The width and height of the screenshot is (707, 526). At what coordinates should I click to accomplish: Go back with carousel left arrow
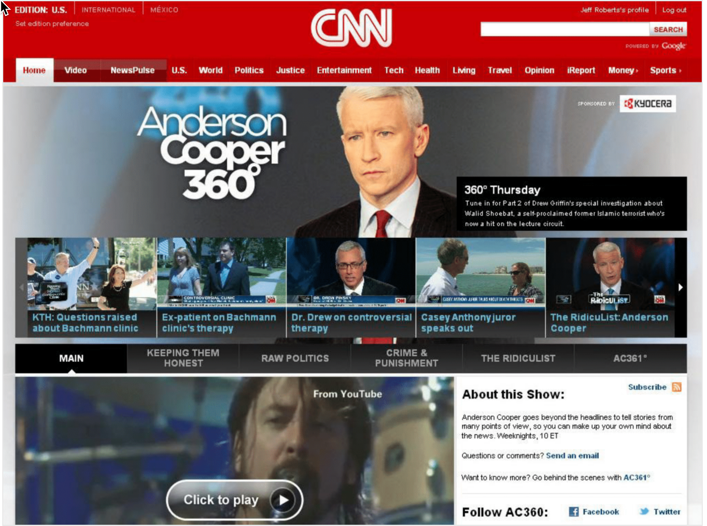pyautogui.click(x=21, y=288)
